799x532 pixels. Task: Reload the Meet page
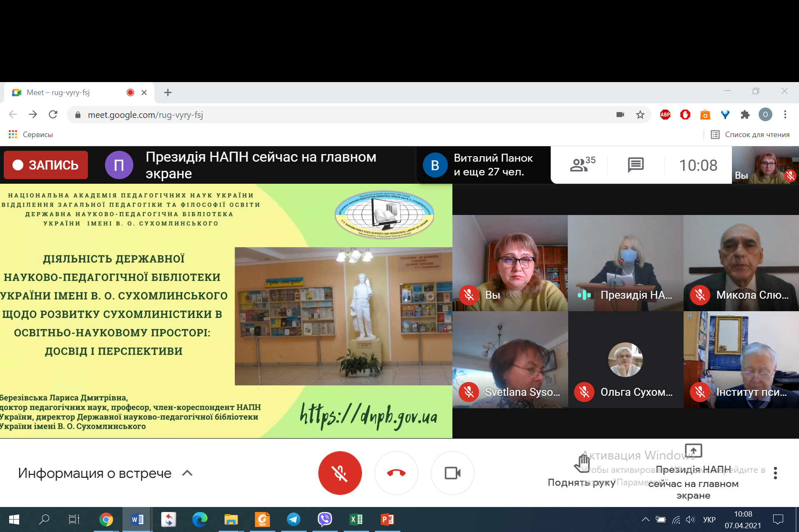click(x=53, y=115)
